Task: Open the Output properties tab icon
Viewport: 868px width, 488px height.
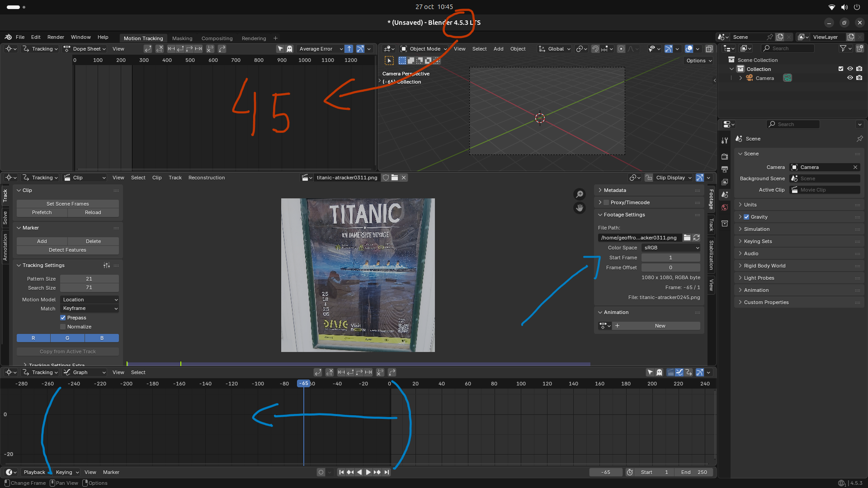Action: click(x=725, y=169)
